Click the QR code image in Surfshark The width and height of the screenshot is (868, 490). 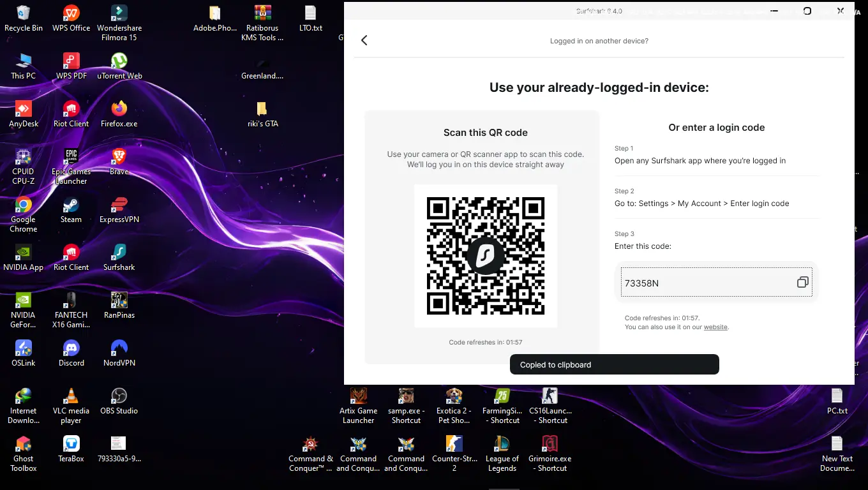pyautogui.click(x=486, y=256)
